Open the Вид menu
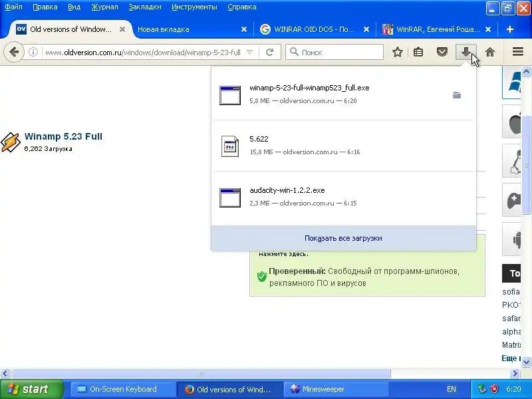This screenshot has width=532, height=399. 74,7
